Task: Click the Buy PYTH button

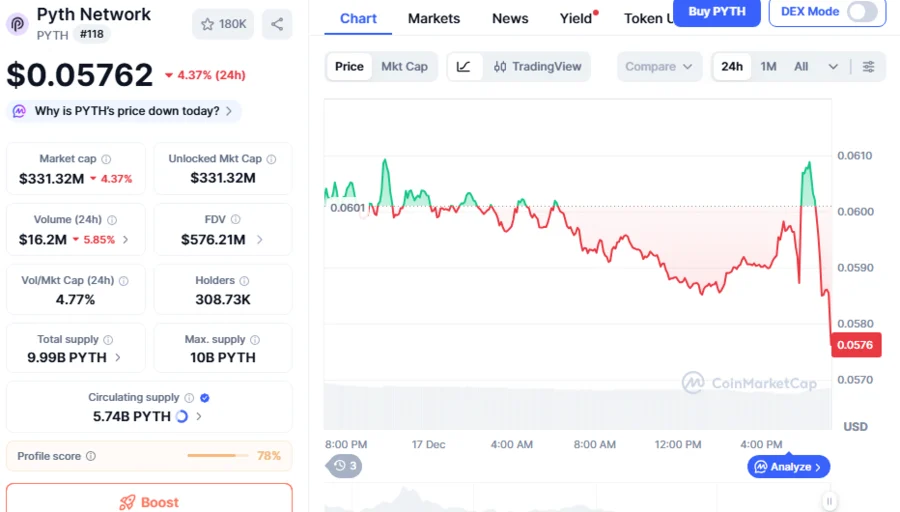Action: pos(716,12)
